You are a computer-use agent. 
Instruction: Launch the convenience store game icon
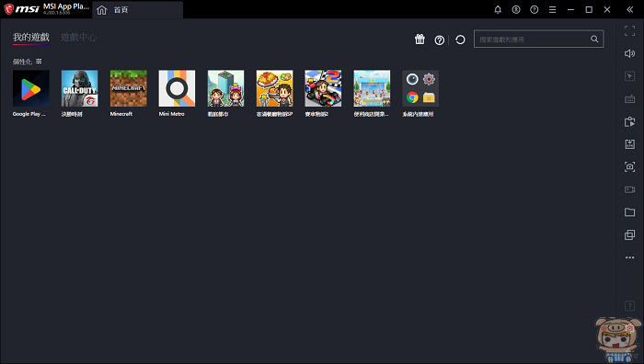coord(372,88)
